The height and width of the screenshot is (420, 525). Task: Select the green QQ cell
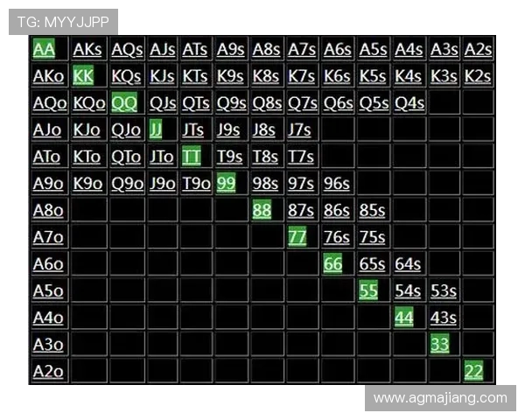click(124, 103)
